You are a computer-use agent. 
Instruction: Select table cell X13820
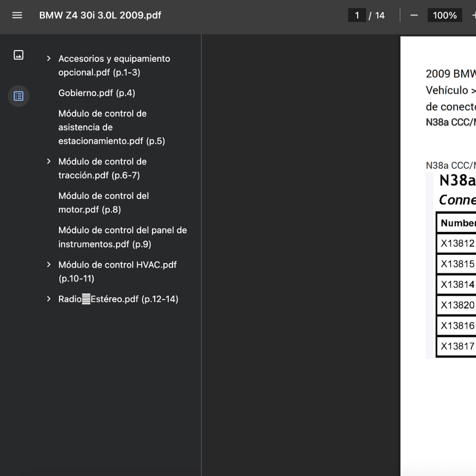[456, 305]
